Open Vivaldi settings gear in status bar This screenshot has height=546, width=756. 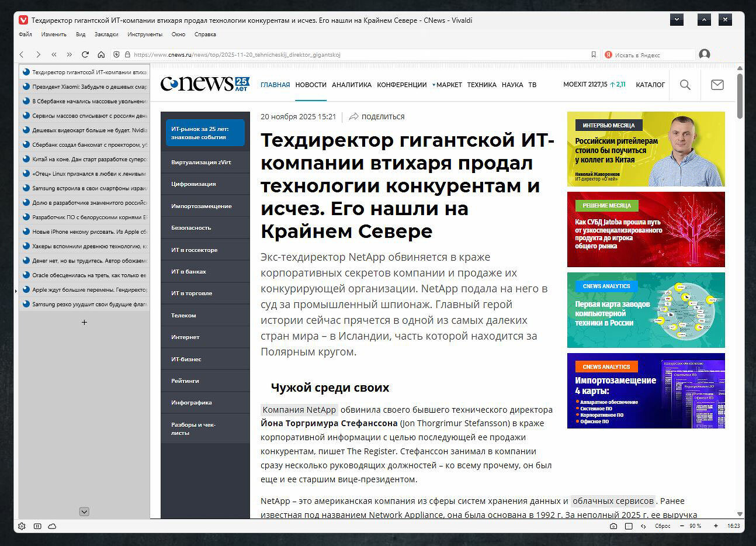[22, 526]
